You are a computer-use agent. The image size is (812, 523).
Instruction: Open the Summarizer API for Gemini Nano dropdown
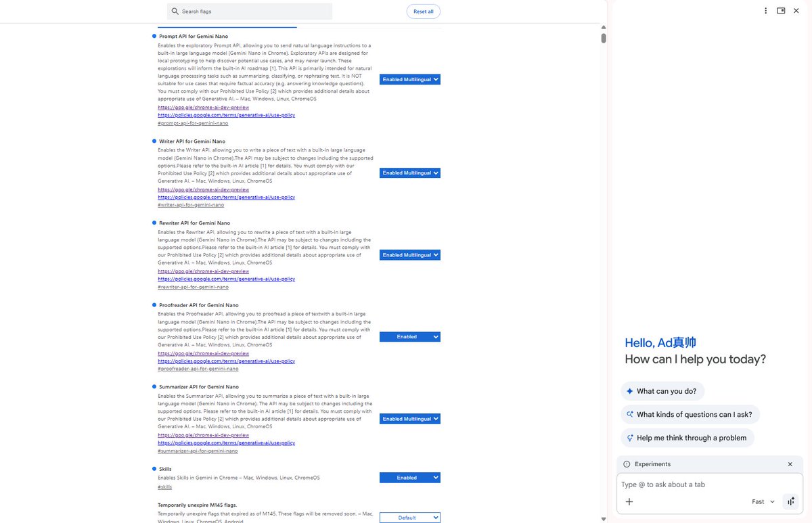pyautogui.click(x=410, y=419)
